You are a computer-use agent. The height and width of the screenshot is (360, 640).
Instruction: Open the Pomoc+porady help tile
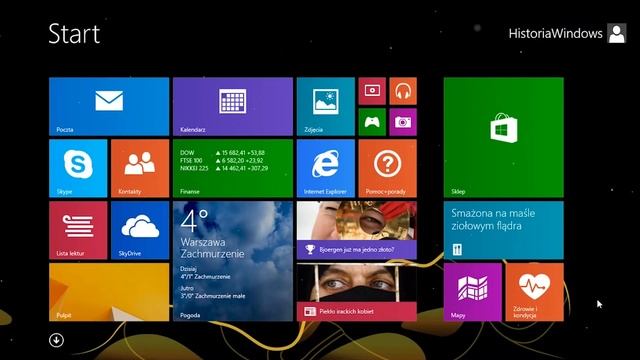pyautogui.click(x=388, y=169)
